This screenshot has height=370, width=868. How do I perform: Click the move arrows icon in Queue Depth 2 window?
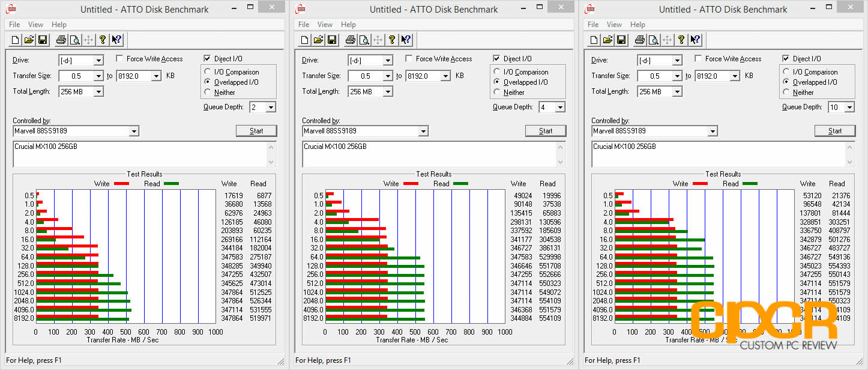[x=89, y=40]
